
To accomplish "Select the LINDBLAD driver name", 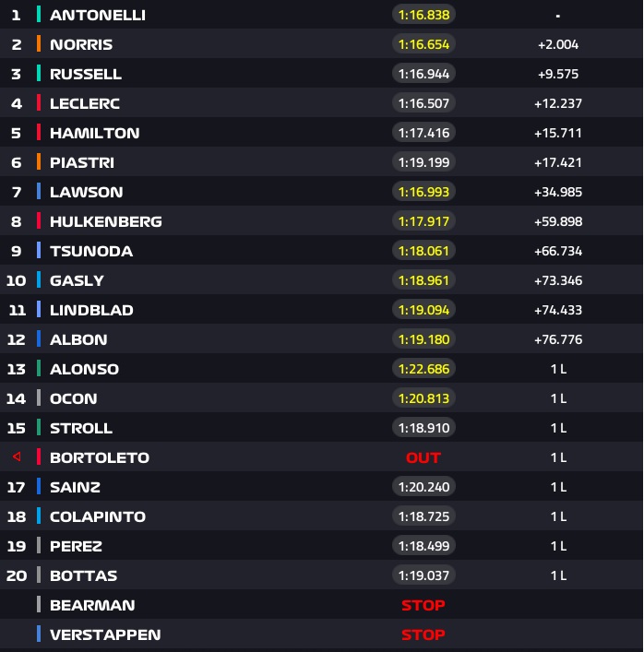I will point(91,310).
